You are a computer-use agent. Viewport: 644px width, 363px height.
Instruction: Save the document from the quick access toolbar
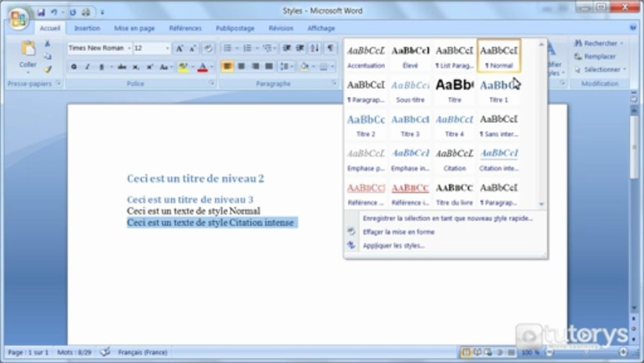click(x=41, y=12)
